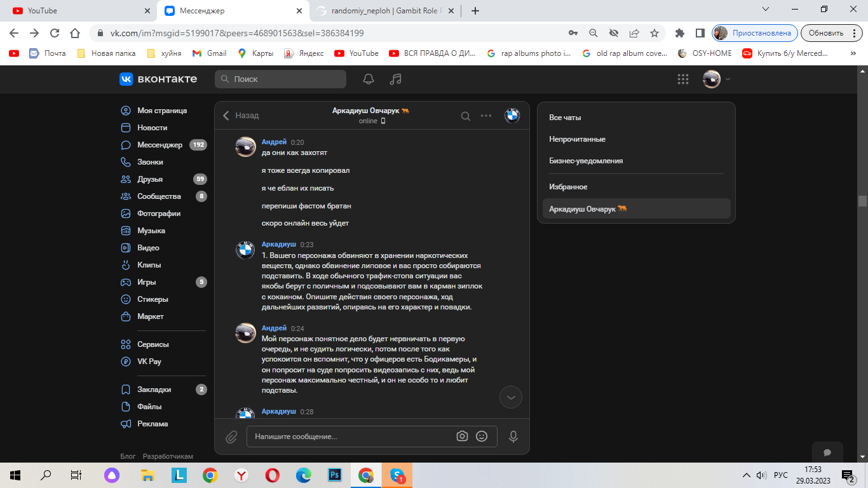The image size is (868, 488).
Task: Click the Назад back button
Action: [x=241, y=116]
